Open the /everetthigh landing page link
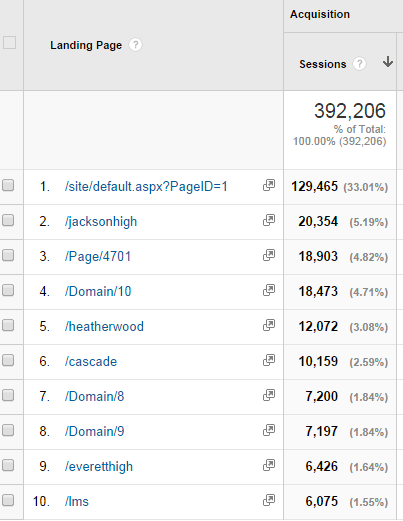 (99, 466)
